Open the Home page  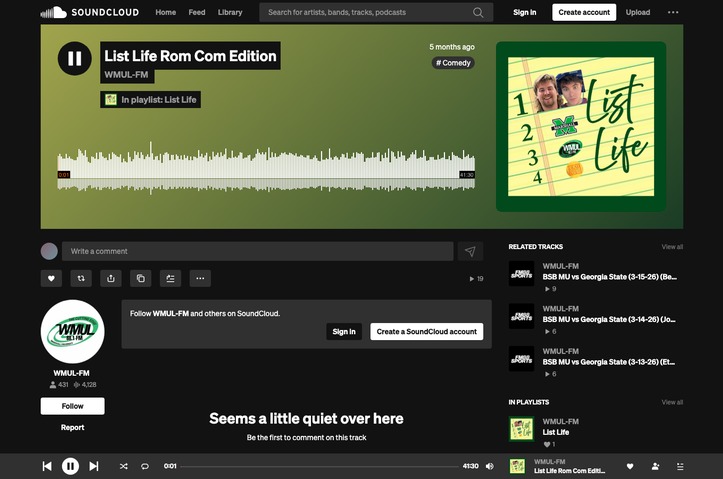[x=166, y=12]
